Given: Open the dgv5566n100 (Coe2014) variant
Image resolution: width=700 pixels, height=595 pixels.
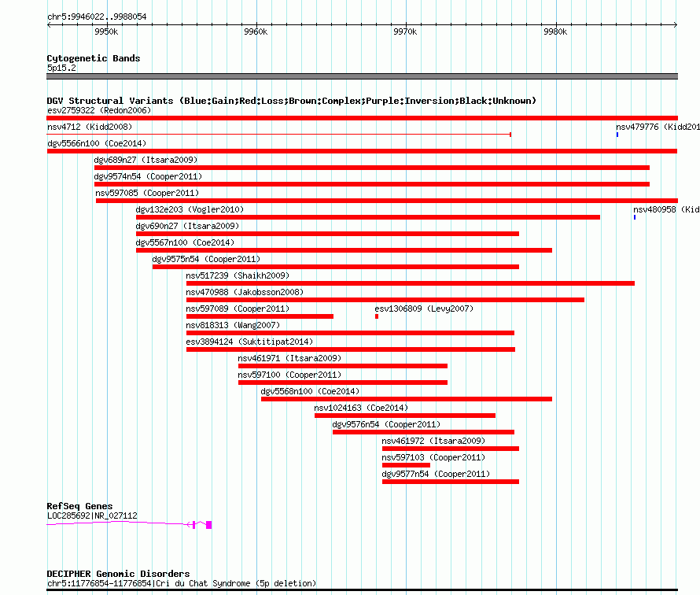Looking at the screenshot, I should tap(97, 143).
